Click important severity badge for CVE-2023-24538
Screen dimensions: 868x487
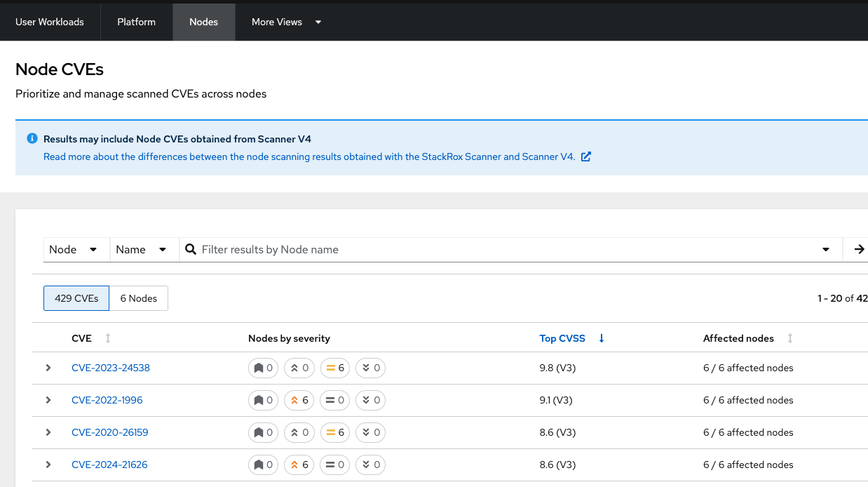click(299, 368)
